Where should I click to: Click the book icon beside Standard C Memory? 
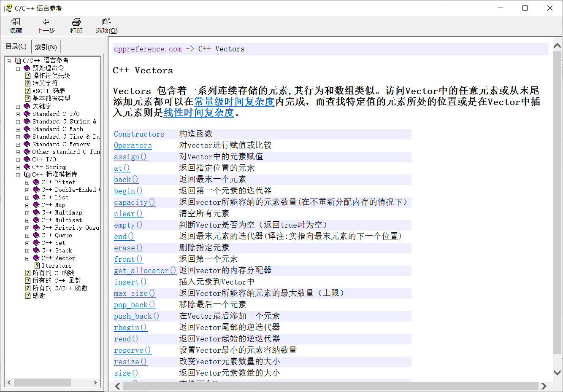click(27, 144)
